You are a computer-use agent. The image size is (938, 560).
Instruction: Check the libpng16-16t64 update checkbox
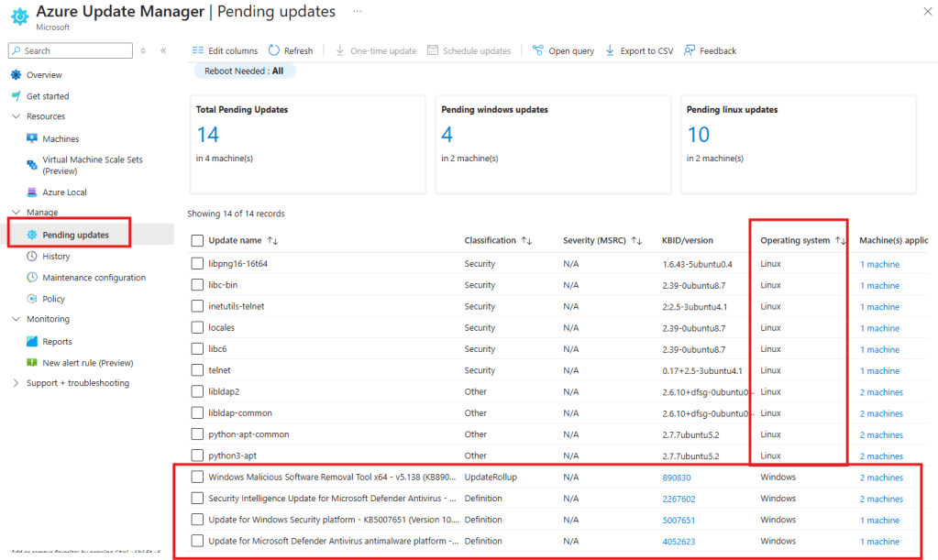[x=198, y=264]
